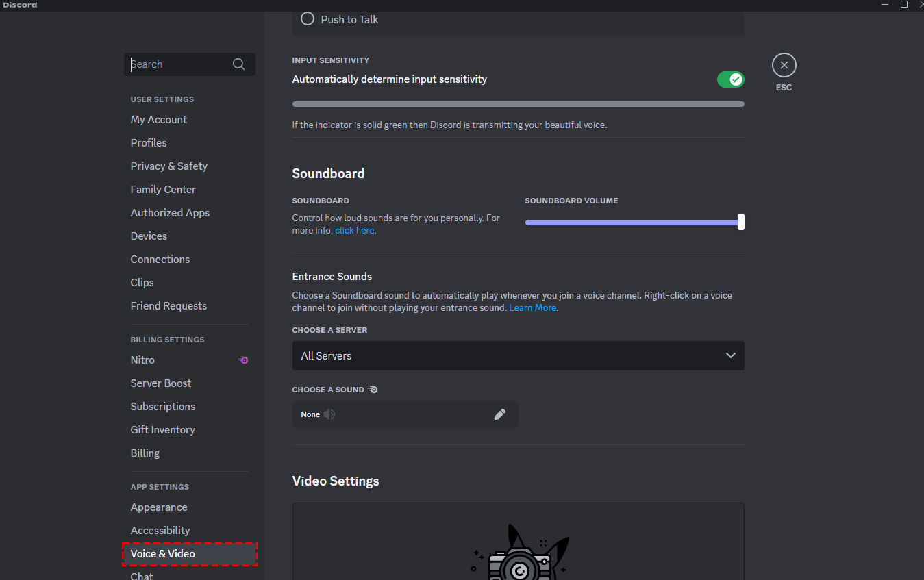Click the green checkmark on the sensitivity toggle
Viewport: 924px width, 580px height.
click(x=736, y=79)
